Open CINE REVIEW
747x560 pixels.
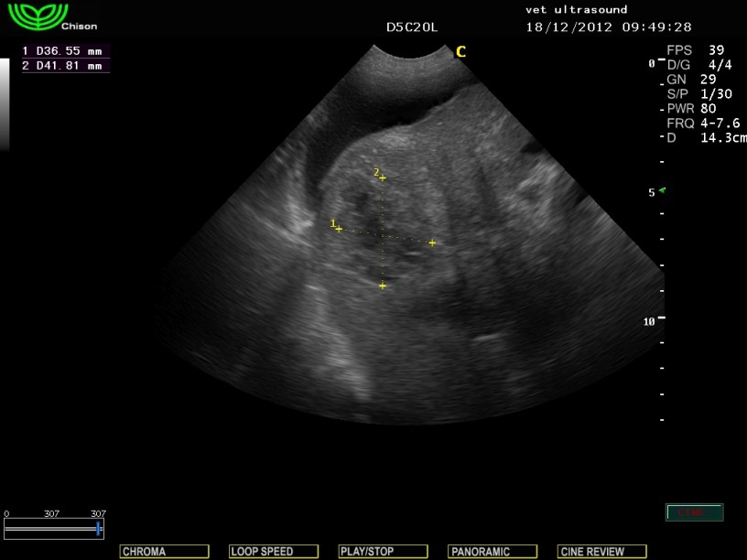[602, 552]
